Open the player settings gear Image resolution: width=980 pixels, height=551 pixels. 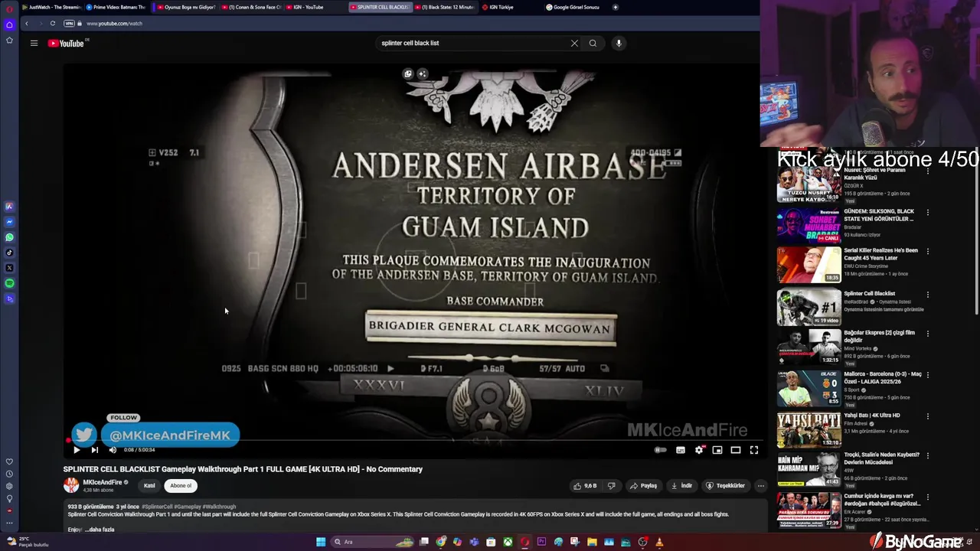pos(698,450)
